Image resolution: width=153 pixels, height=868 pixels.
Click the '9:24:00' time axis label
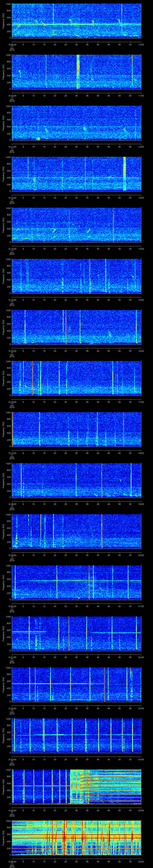click(12, 810)
